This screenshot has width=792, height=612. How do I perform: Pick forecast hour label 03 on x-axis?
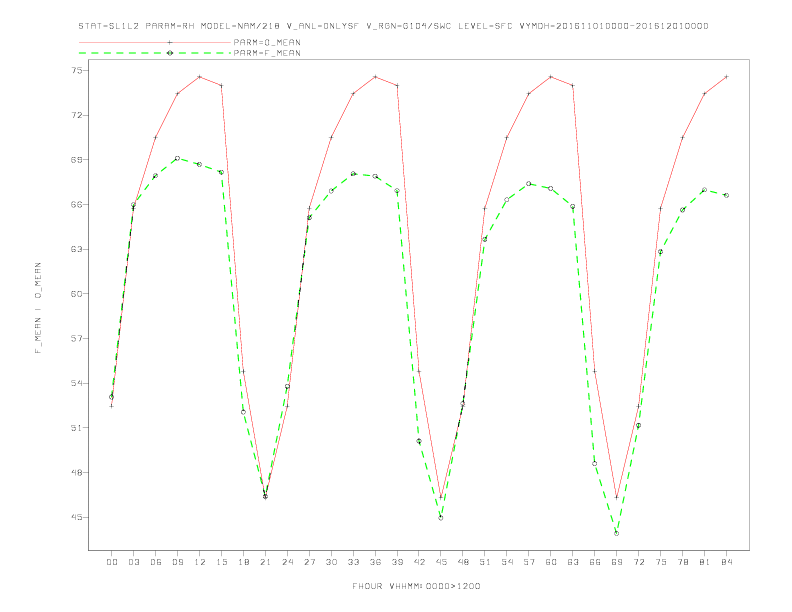pos(134,562)
